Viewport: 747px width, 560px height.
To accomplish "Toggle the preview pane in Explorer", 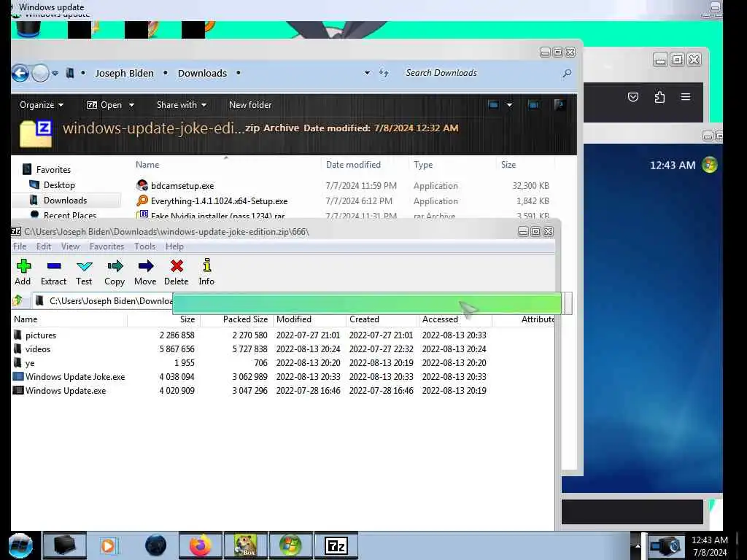I will [x=533, y=105].
